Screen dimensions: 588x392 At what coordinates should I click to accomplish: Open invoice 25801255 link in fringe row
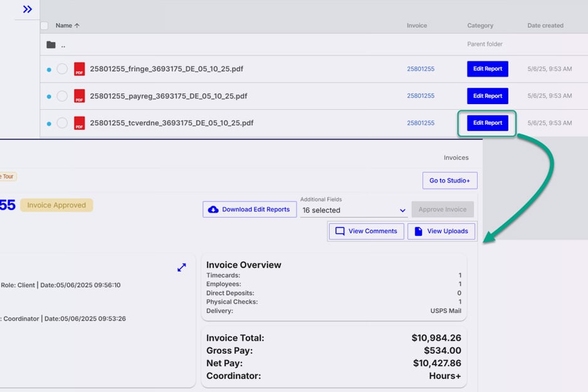pos(420,69)
